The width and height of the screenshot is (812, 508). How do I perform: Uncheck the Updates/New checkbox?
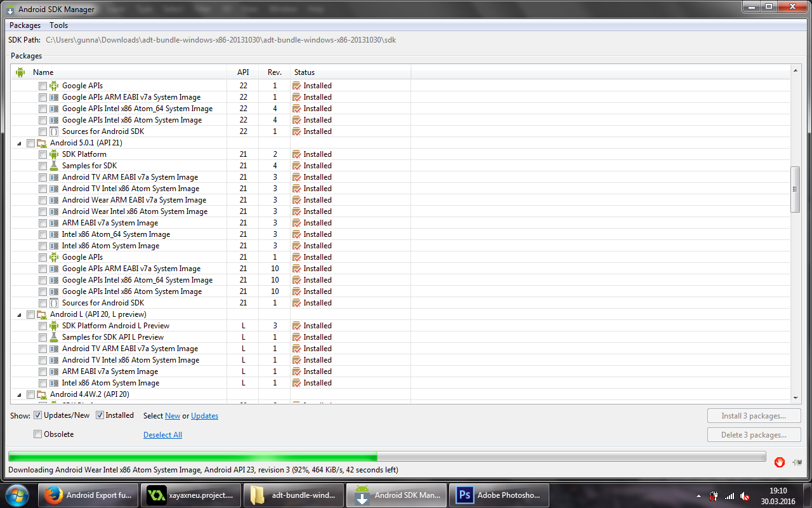pos(38,415)
